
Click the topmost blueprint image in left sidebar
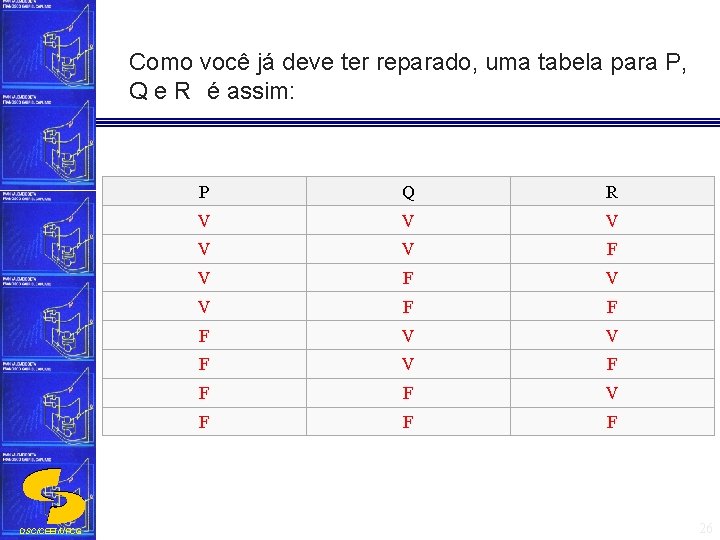pos(48,50)
